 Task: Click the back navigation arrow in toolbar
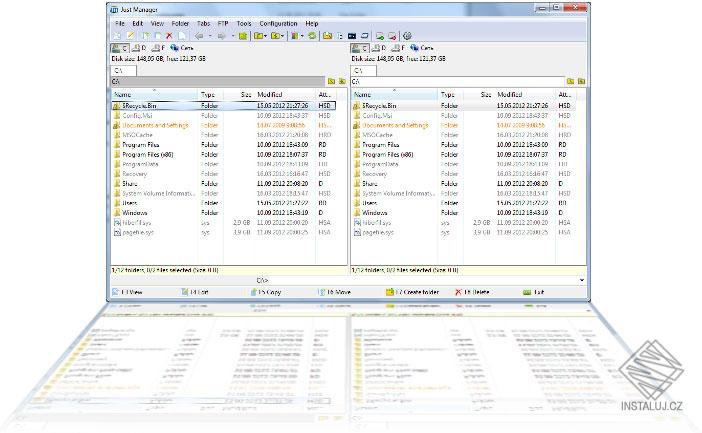tap(199, 35)
